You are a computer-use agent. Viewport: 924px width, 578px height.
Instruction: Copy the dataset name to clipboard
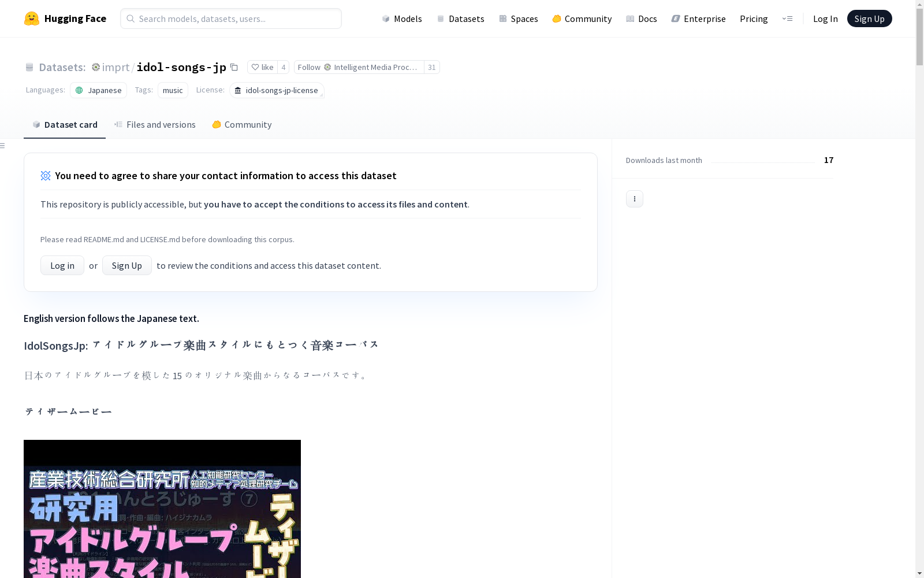(234, 67)
